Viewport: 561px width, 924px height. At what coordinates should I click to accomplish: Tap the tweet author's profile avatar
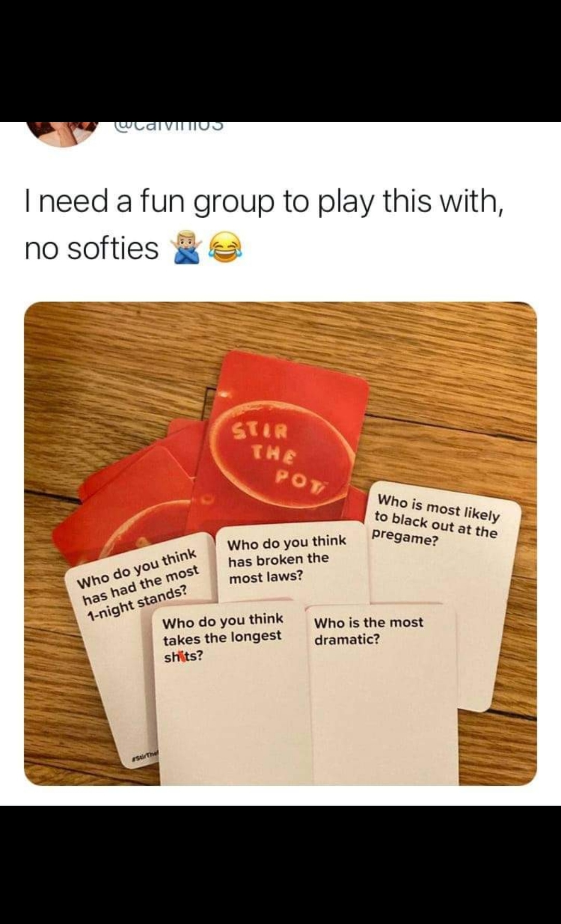pos(63,134)
